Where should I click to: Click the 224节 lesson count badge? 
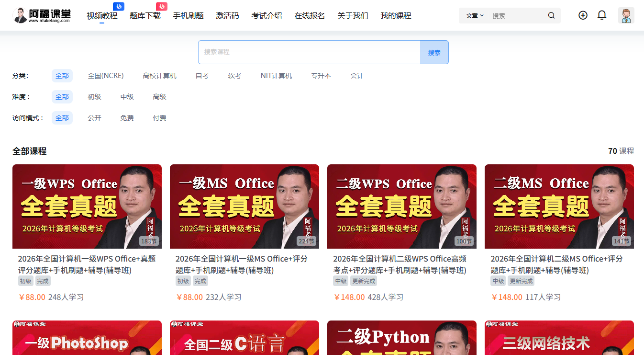coord(306,241)
